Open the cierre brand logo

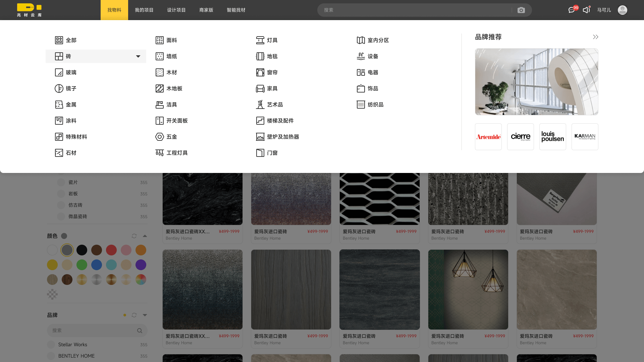click(x=521, y=137)
